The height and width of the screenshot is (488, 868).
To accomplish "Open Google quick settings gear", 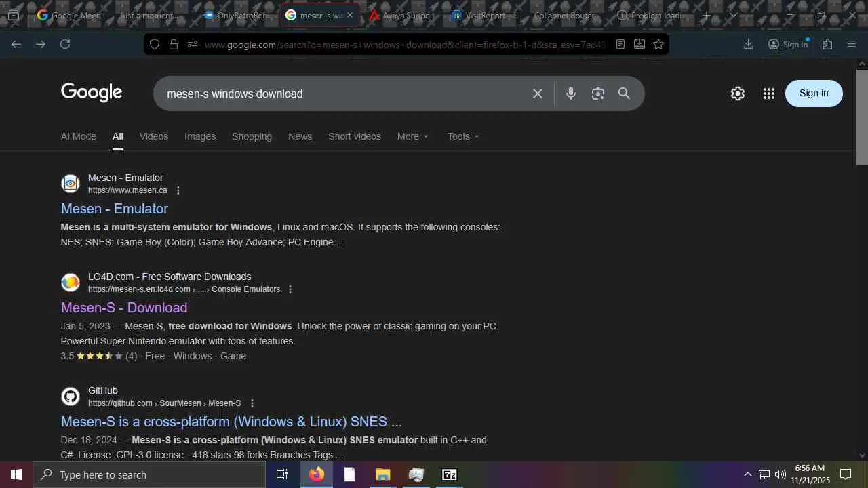I will tap(738, 94).
